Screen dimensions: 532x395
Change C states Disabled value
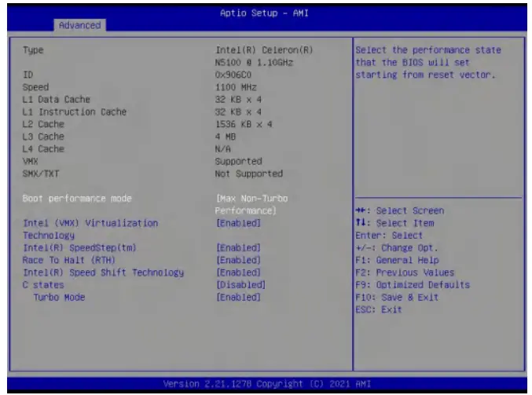tap(241, 285)
